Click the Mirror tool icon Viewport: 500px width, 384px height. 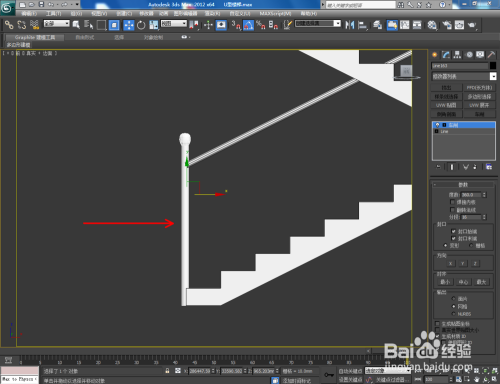(x=350, y=25)
